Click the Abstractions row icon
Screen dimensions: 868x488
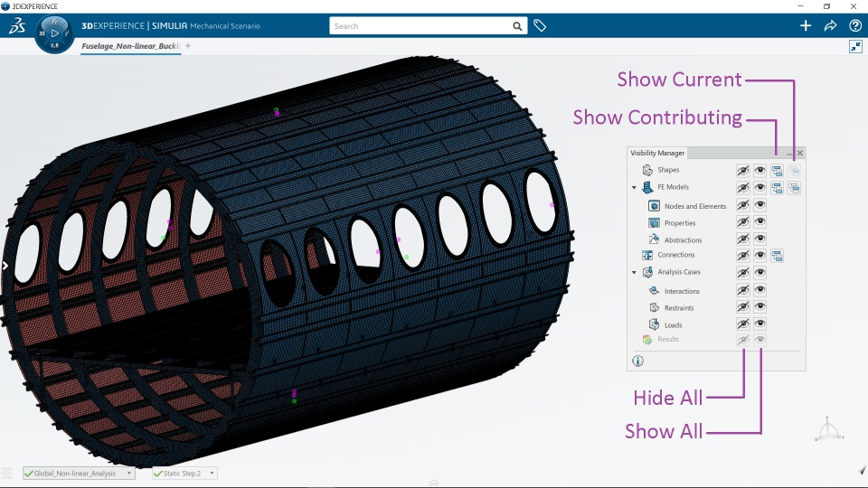(654, 239)
